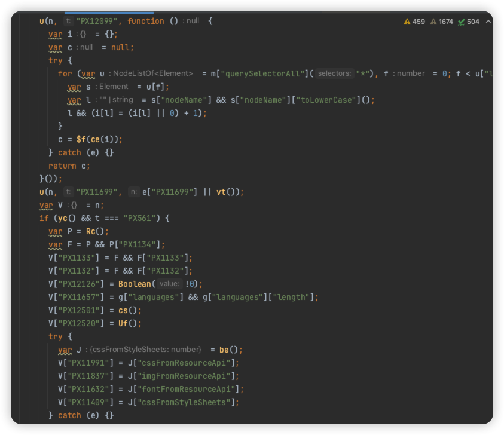Click the $f function call
The width and height of the screenshot is (504, 435).
coord(81,139)
